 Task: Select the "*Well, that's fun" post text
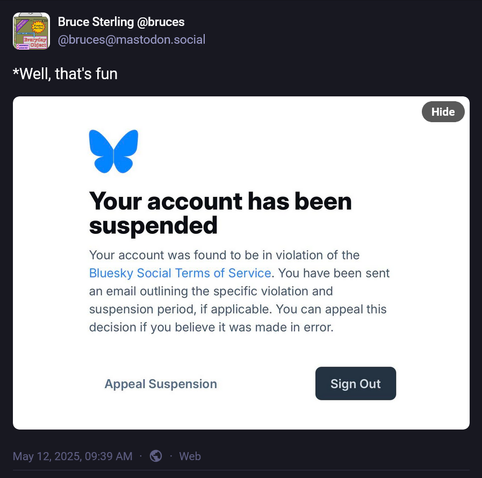coord(65,74)
